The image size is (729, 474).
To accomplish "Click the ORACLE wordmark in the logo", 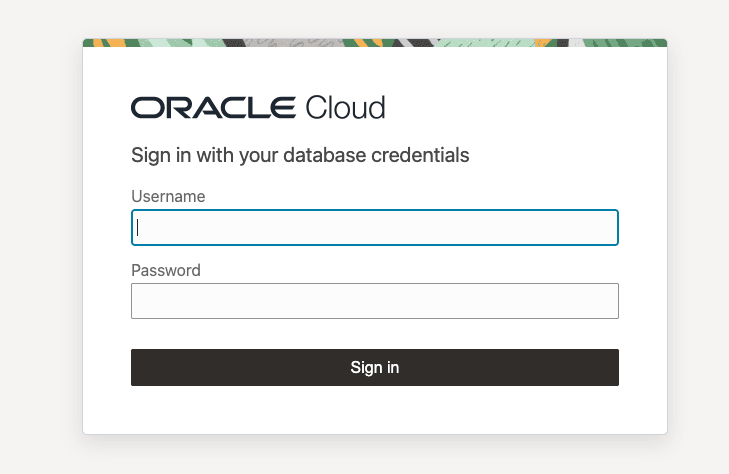I will [212, 108].
